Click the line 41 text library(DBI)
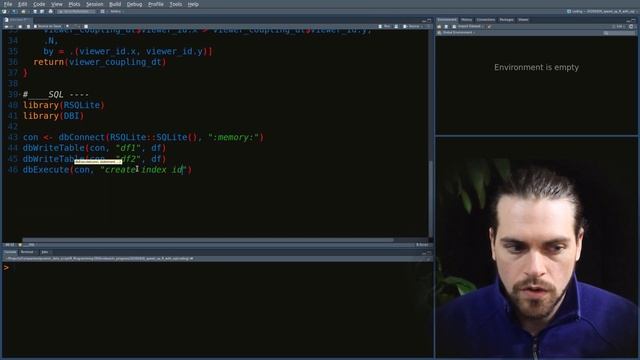This screenshot has height=360, width=640. coord(53,116)
